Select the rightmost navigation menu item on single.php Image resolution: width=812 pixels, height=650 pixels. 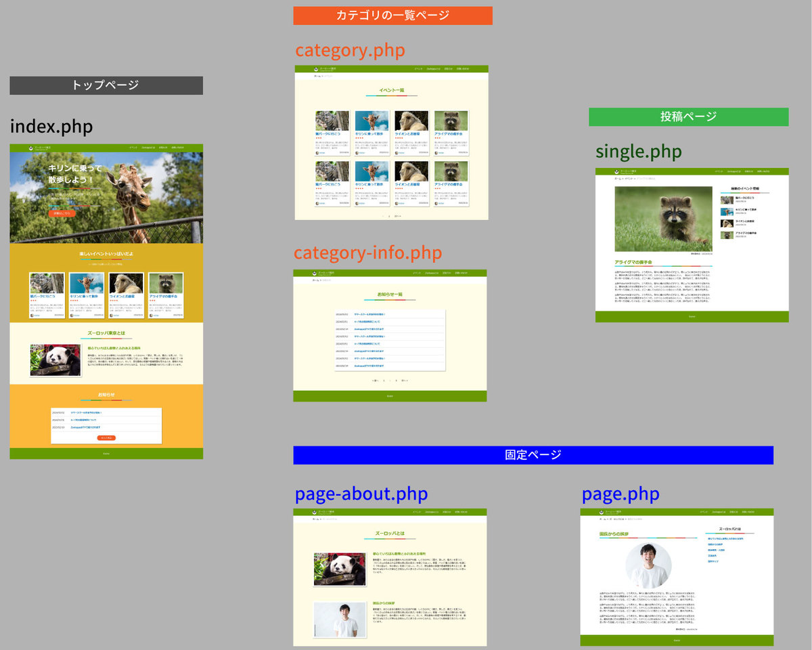tap(763, 171)
